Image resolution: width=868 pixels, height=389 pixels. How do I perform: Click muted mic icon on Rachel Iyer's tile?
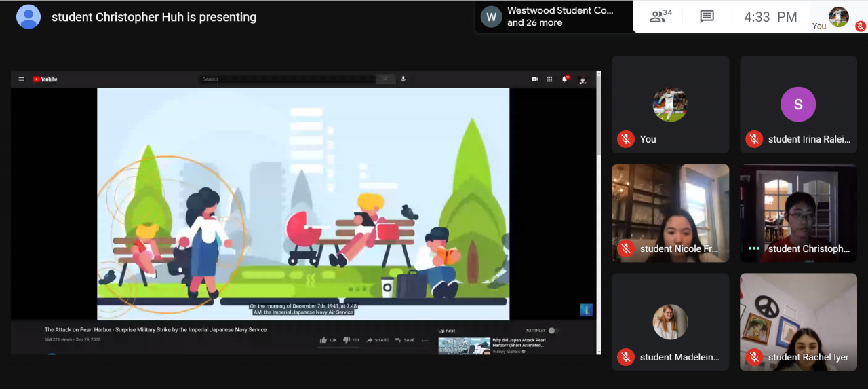coord(753,357)
